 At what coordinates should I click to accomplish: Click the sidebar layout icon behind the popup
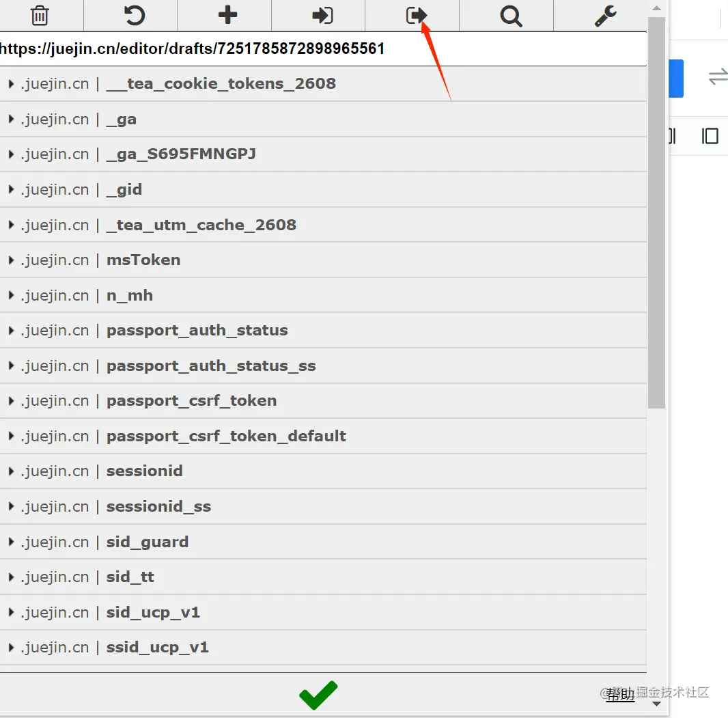710,136
